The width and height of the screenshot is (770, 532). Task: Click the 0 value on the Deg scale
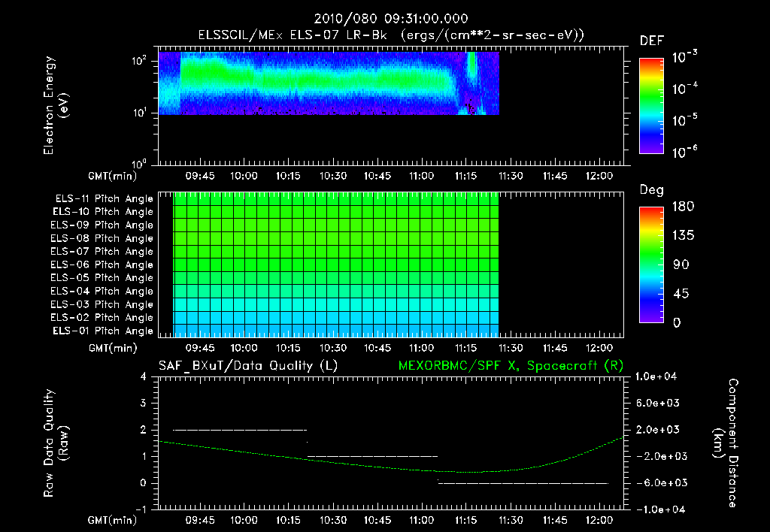(x=677, y=323)
